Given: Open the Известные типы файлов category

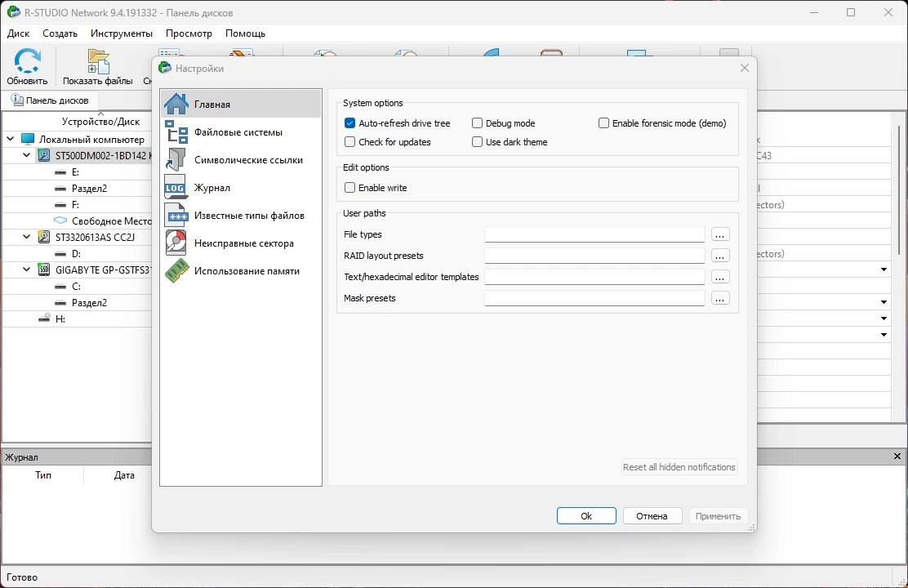Looking at the screenshot, I should [241, 216].
